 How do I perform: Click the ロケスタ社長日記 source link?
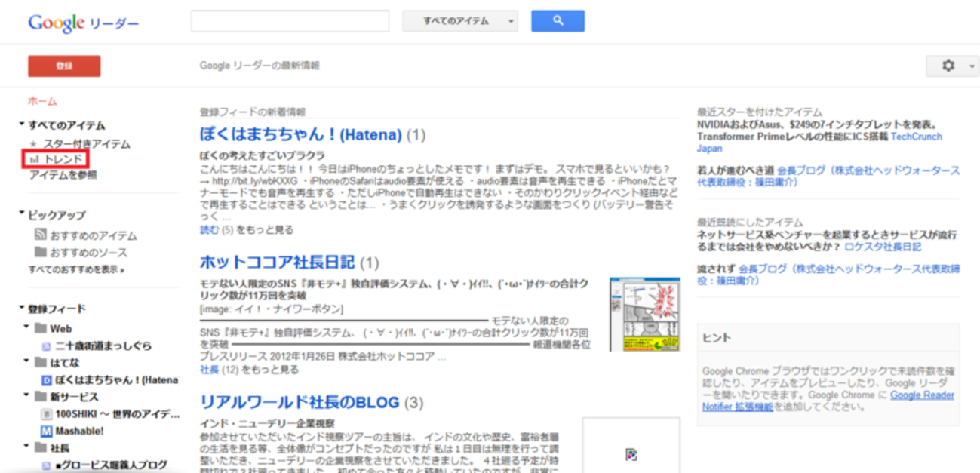click(883, 247)
